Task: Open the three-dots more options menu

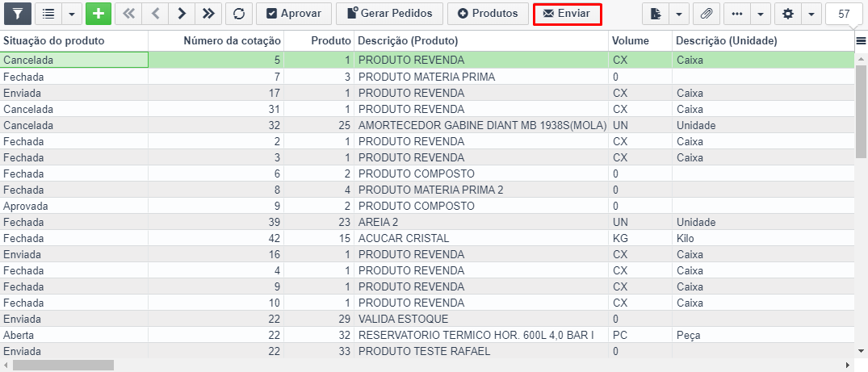Action: (x=736, y=14)
